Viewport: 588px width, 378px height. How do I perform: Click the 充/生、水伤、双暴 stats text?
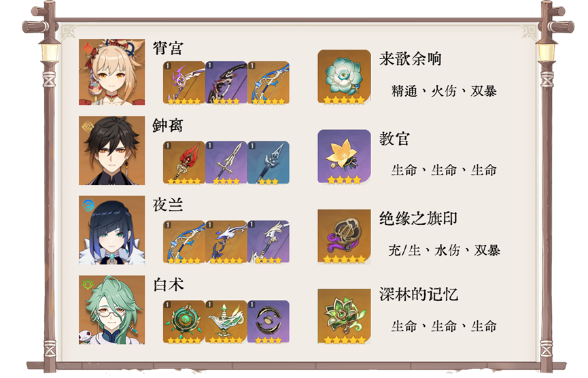[x=445, y=250]
